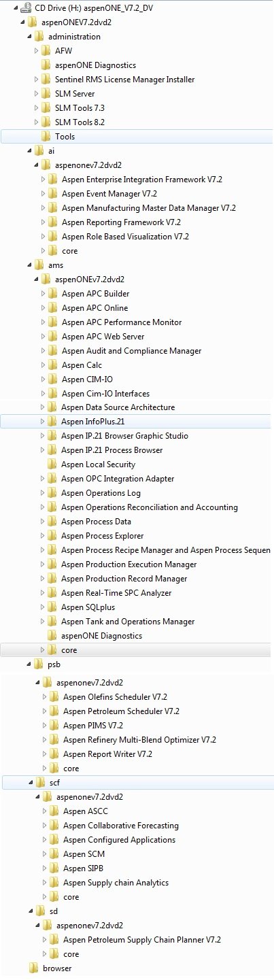This screenshot has height=980, width=274.
Task: Collapse the psb folder node
Action: pos(28,664)
